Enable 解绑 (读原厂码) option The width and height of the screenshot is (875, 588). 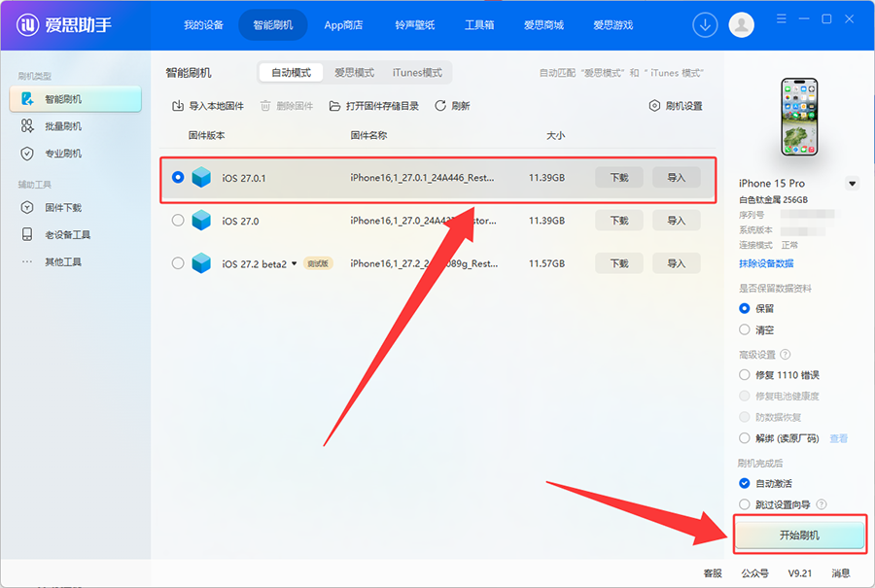[744, 438]
